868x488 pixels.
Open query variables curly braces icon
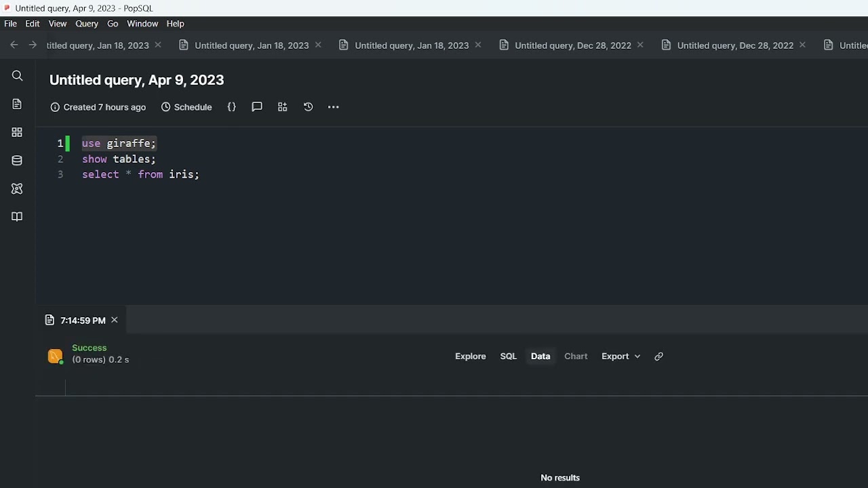[x=232, y=107]
